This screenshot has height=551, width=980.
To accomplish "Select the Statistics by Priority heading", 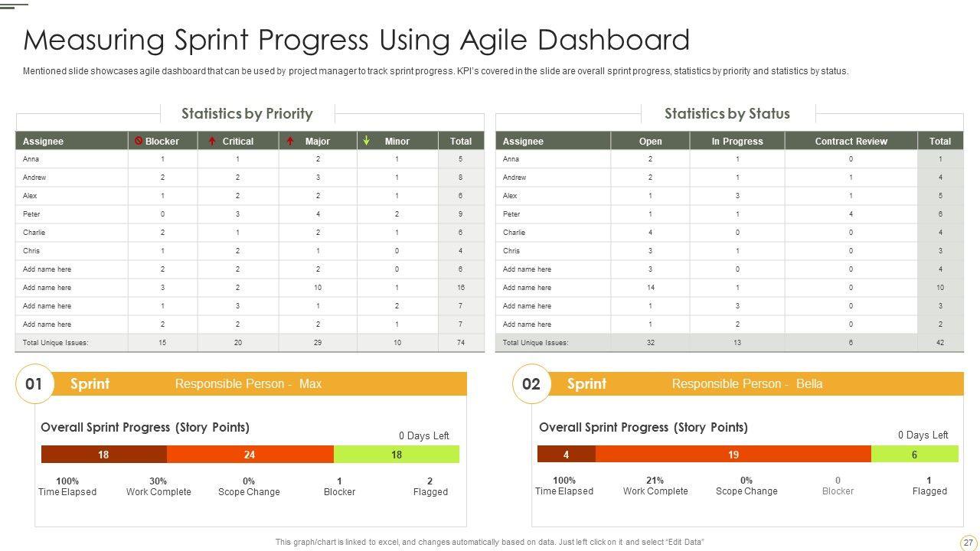I will 247,114.
